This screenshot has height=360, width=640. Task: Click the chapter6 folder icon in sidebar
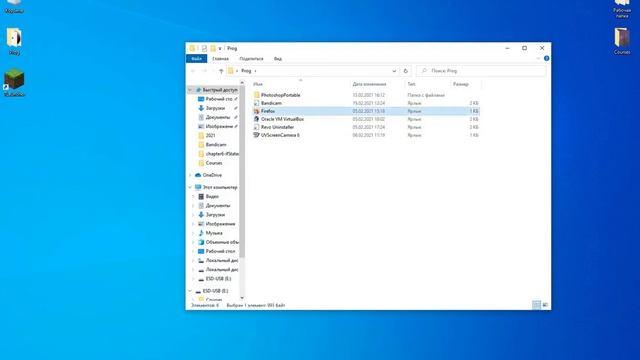point(201,154)
